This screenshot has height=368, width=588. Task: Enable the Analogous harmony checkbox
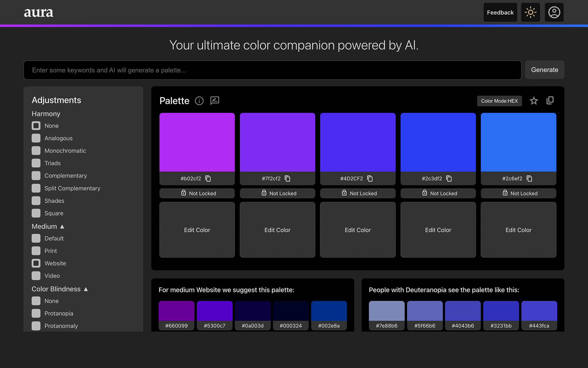coord(36,138)
